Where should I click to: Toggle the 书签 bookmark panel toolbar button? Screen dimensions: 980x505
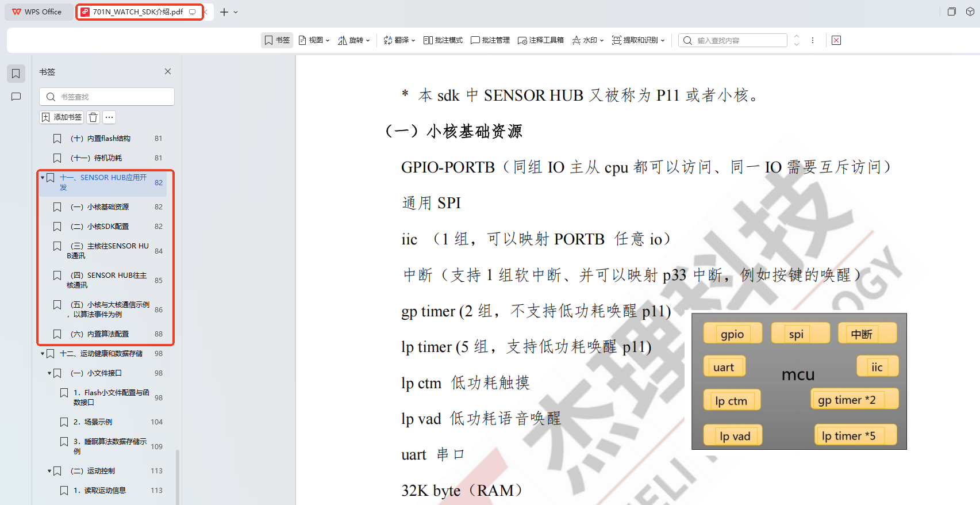pos(277,40)
